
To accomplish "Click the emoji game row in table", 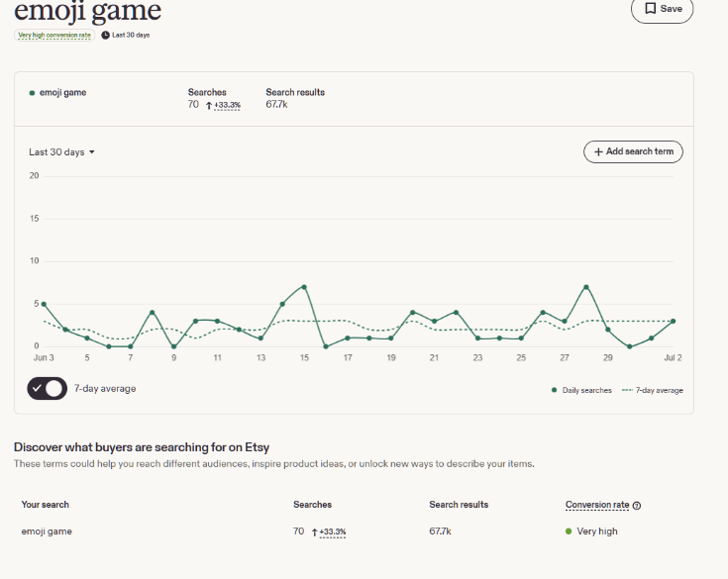I will tap(353, 531).
